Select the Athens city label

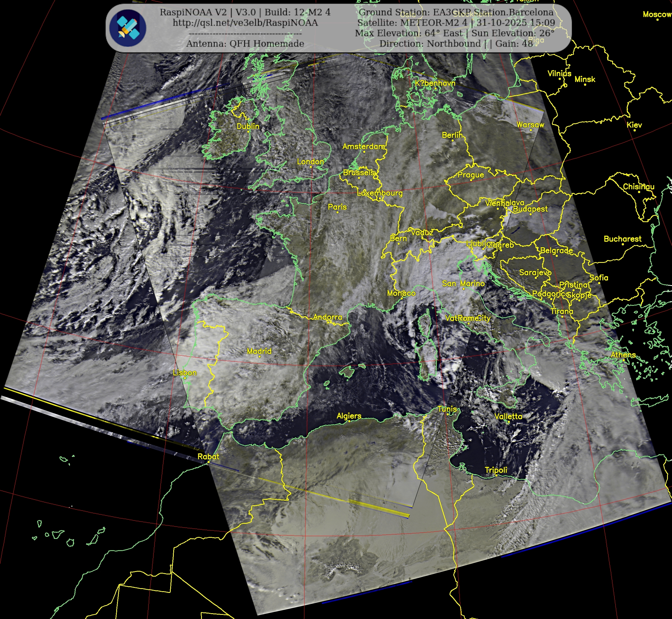pos(623,355)
